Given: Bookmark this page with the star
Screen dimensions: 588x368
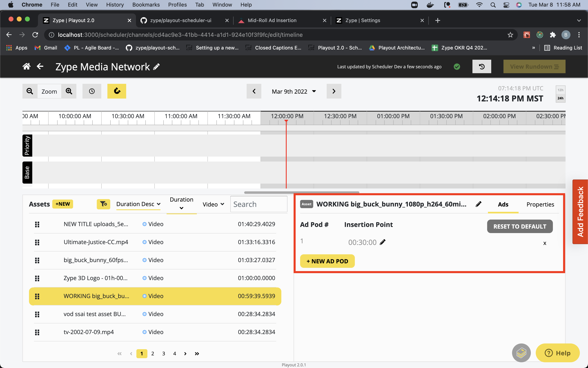Looking at the screenshot, I should click(510, 35).
